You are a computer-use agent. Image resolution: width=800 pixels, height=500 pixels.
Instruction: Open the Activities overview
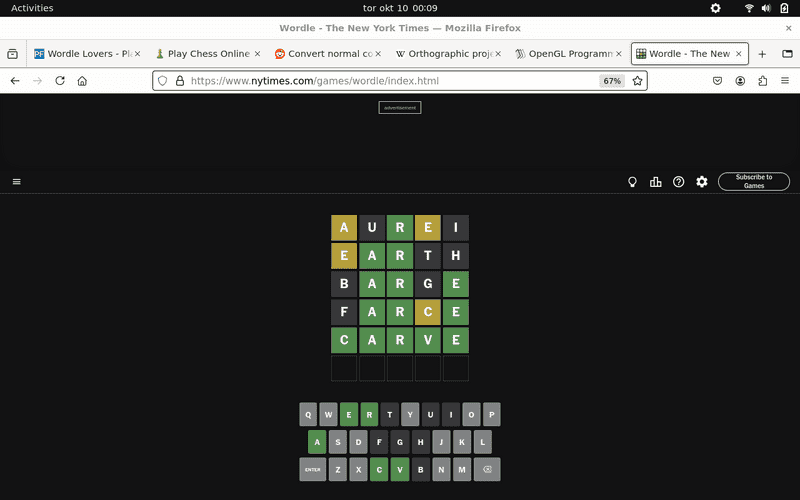32,8
